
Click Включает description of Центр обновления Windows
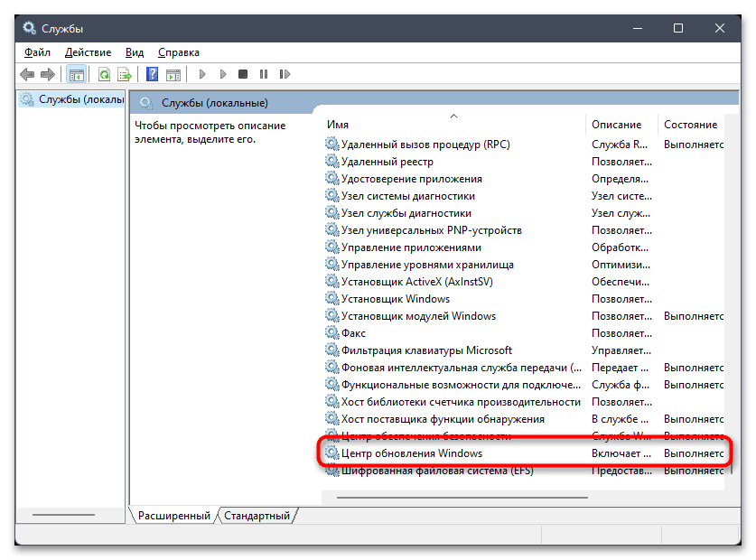pos(621,453)
